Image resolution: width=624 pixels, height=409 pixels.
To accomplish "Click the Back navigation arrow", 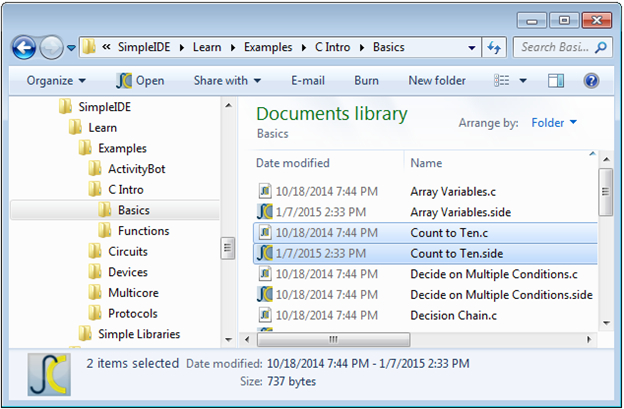I will click(24, 48).
